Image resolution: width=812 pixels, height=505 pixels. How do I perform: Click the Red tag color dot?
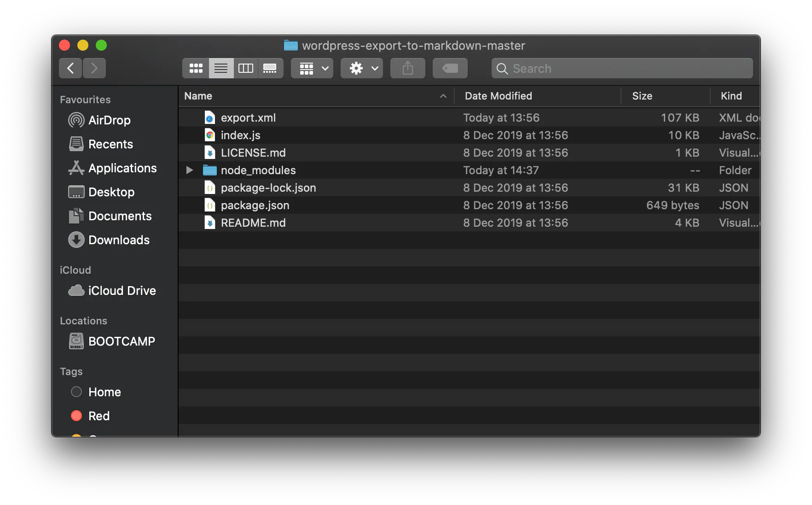(x=76, y=416)
